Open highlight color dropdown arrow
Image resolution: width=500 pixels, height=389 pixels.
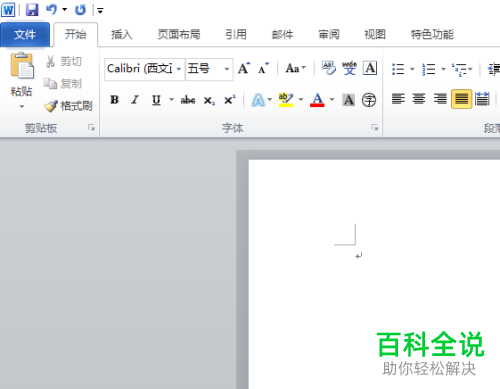[301, 99]
